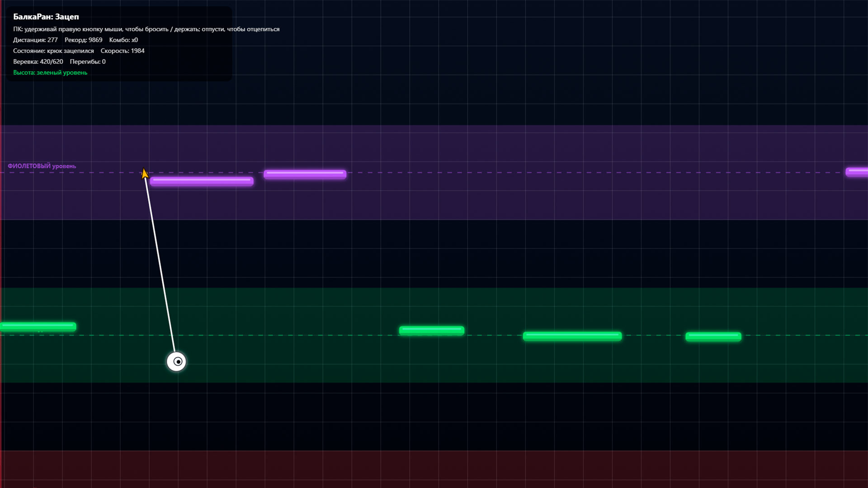Click the rightmost green beam
The image size is (868, 488).
[713, 336]
